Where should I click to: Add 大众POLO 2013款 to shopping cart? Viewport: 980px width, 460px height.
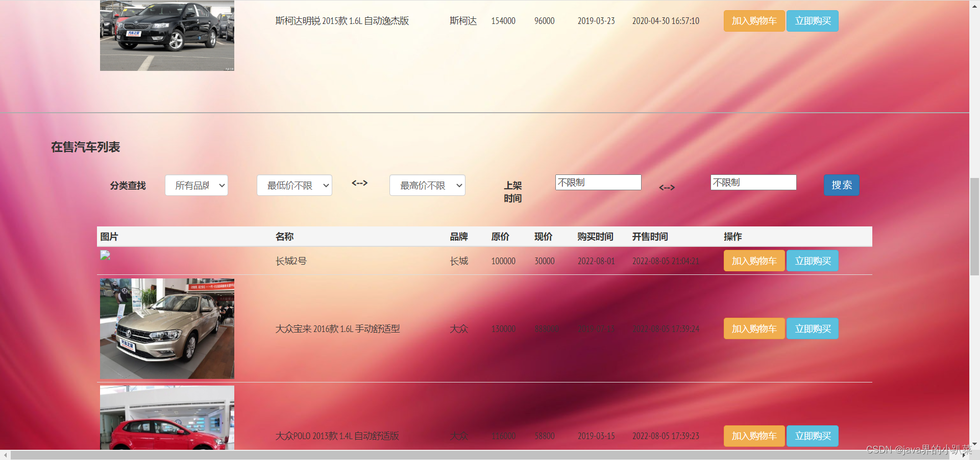coord(754,436)
